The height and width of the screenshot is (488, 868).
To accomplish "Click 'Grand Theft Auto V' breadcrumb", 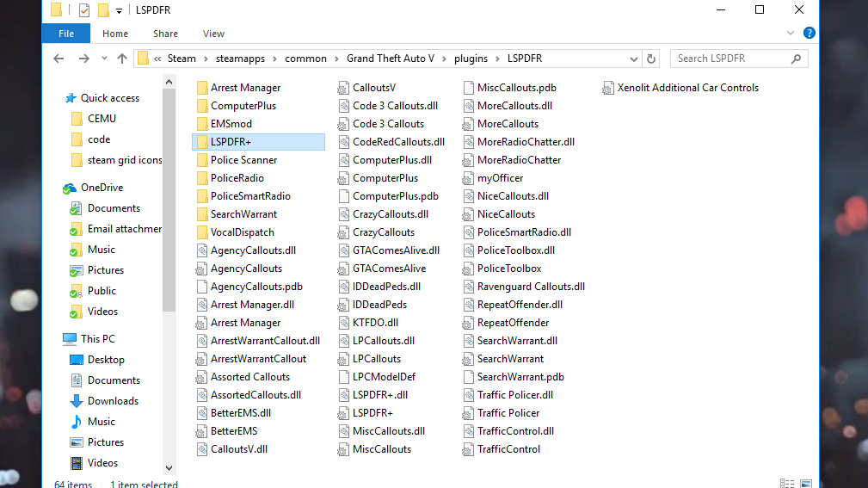I will pos(391,59).
